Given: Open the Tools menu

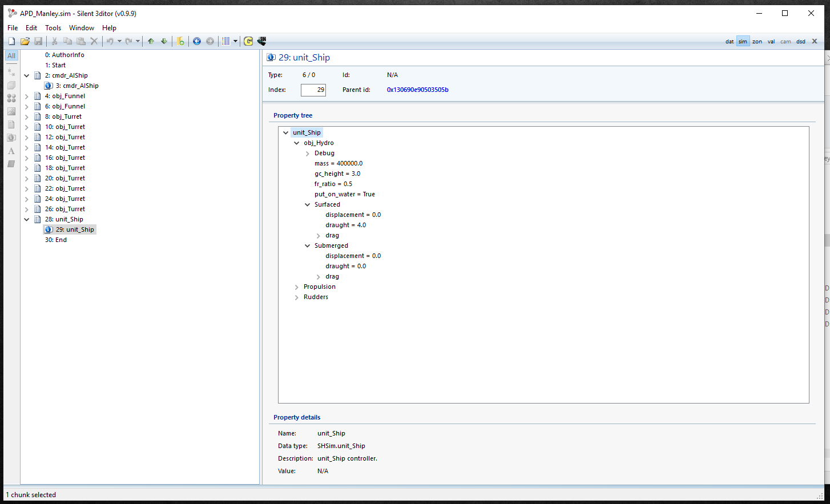Looking at the screenshot, I should coord(53,27).
